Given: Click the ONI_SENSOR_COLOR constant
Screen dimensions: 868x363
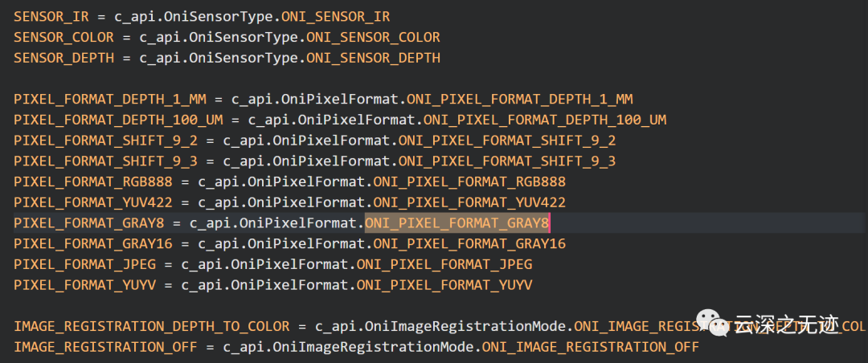Looking at the screenshot, I should click(x=374, y=37).
